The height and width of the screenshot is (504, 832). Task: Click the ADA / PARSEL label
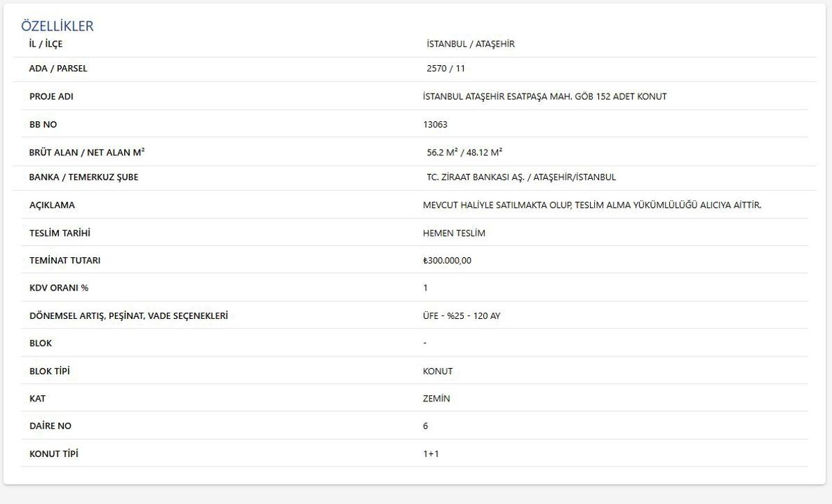[58, 69]
